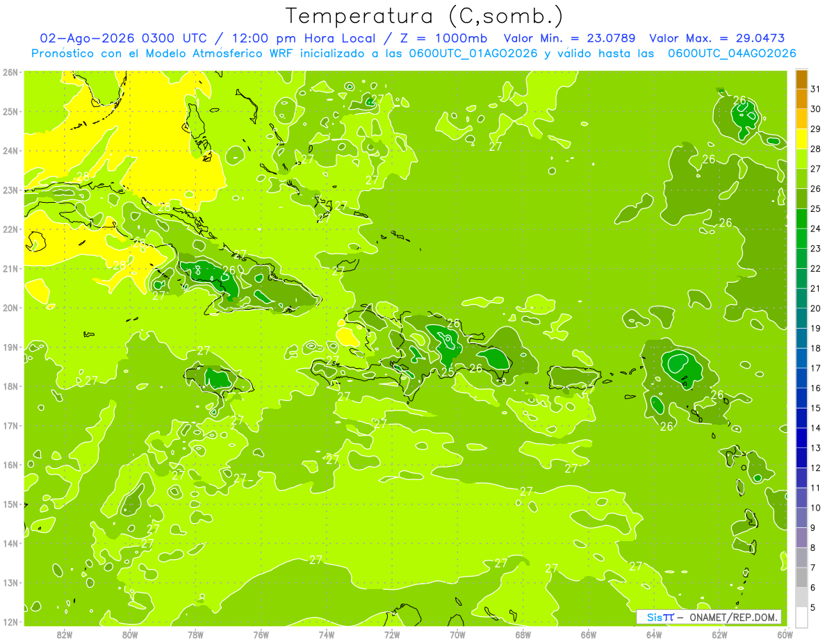Click the 74W longitude axis label
Viewport: 834px width, 644px height.
click(x=327, y=635)
